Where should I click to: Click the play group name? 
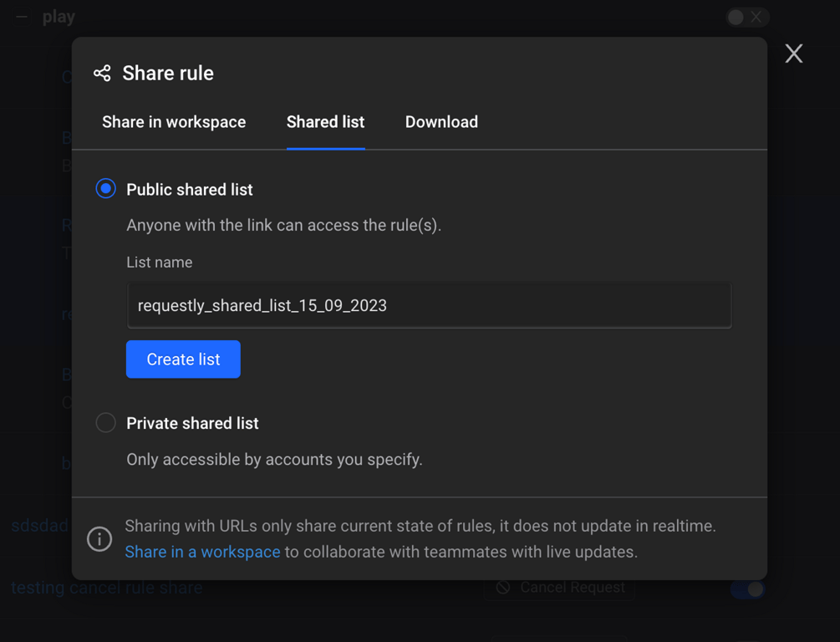pos(59,17)
